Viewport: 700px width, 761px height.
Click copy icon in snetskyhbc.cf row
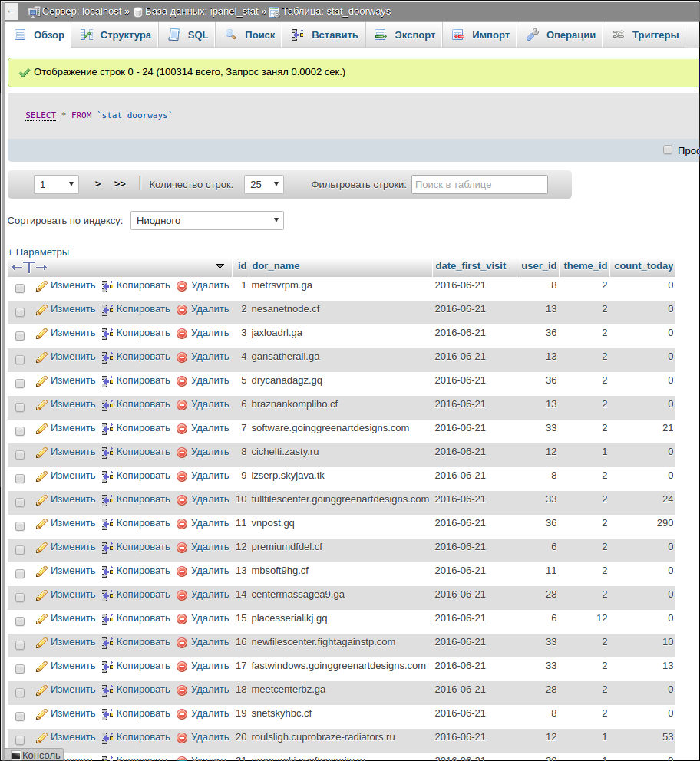107,714
